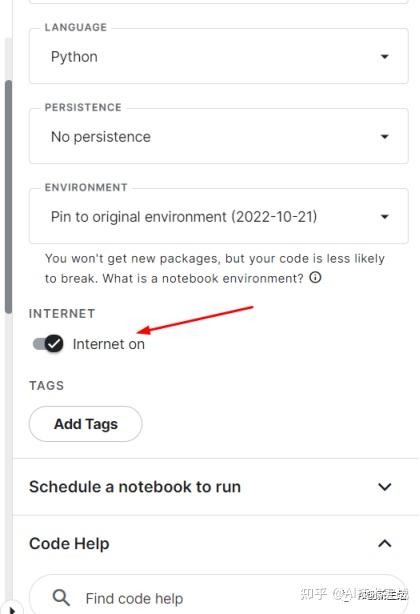Open the Python language combo box
420x614 pixels.
coord(219,56)
